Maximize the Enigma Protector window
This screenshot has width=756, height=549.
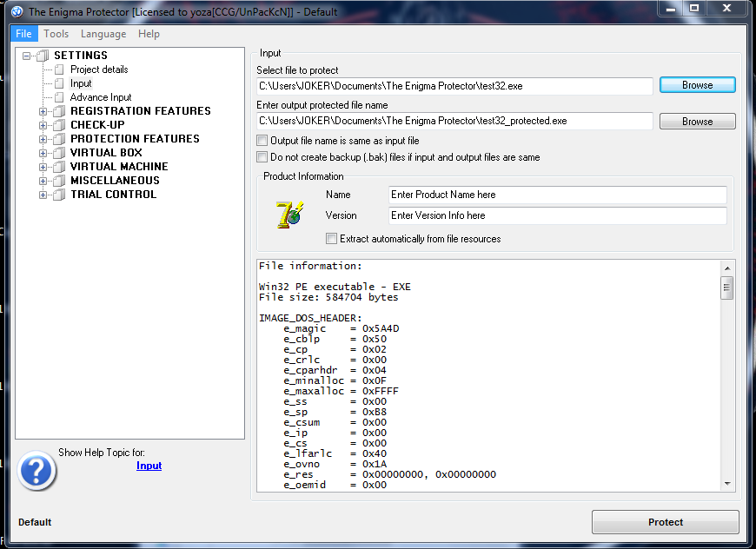[694, 8]
